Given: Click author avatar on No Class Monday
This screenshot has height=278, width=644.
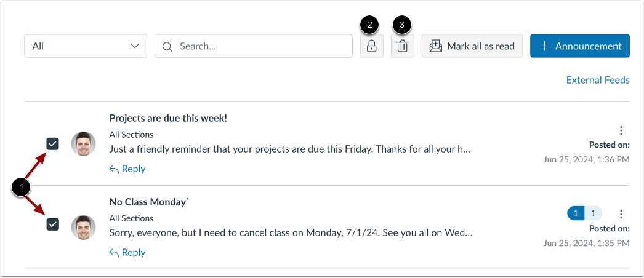Looking at the screenshot, I should (83, 228).
